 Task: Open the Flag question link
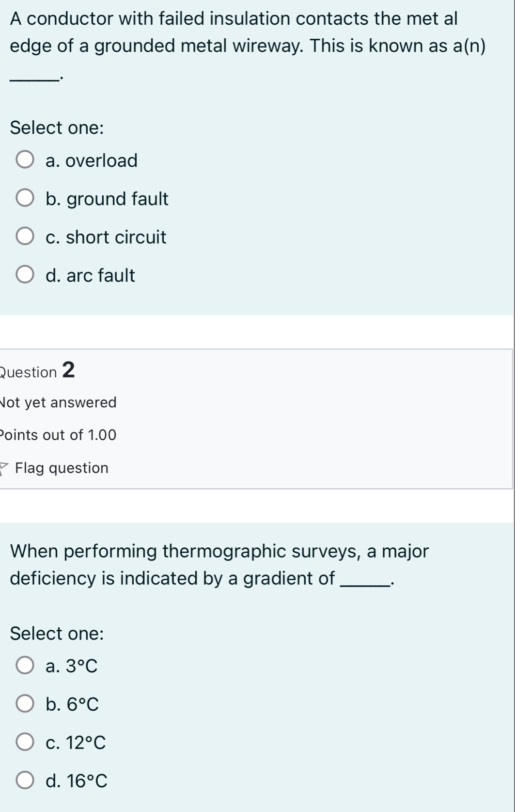click(62, 468)
